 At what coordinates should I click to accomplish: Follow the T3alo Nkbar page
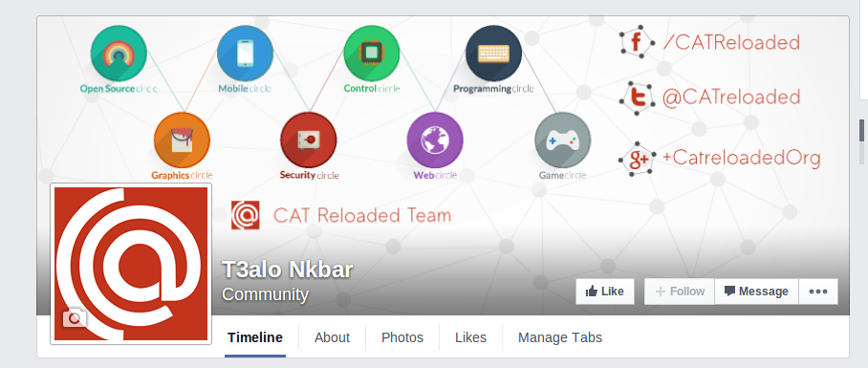click(680, 292)
